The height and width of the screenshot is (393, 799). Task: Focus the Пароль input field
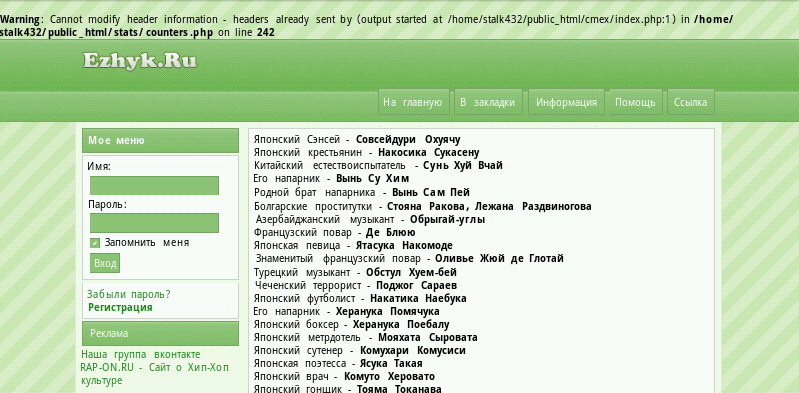pyautogui.click(x=154, y=223)
